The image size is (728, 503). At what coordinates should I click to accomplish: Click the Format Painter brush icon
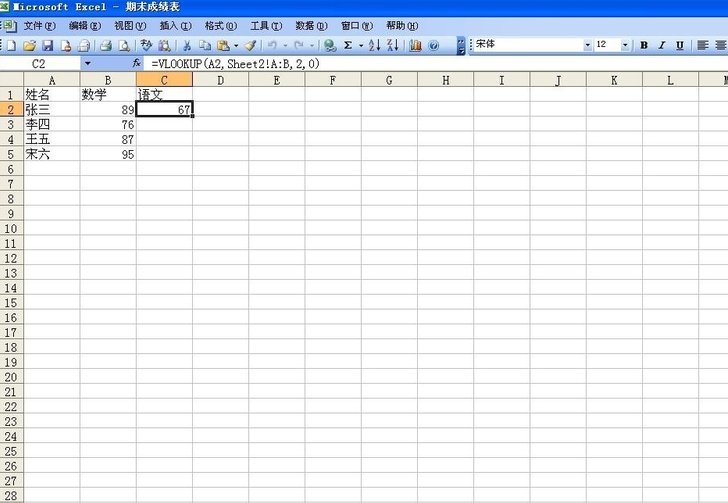pyautogui.click(x=251, y=45)
